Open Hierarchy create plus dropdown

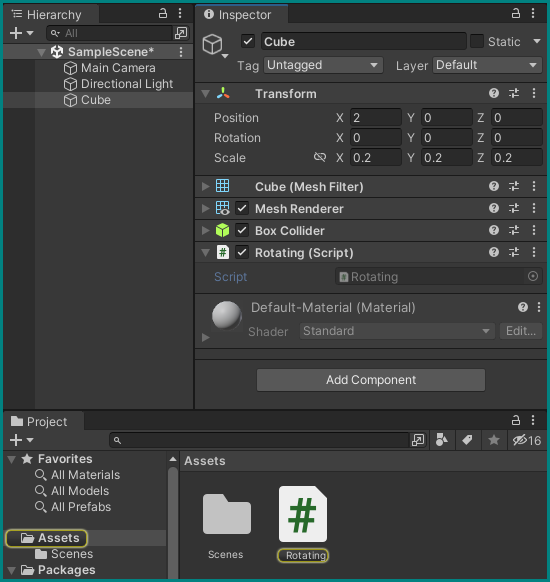[21, 33]
